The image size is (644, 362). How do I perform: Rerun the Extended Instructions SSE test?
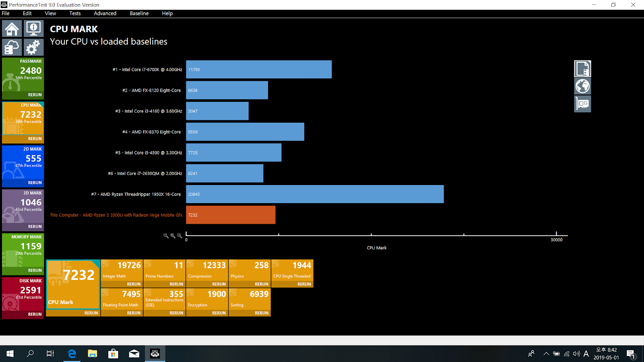pyautogui.click(x=176, y=313)
